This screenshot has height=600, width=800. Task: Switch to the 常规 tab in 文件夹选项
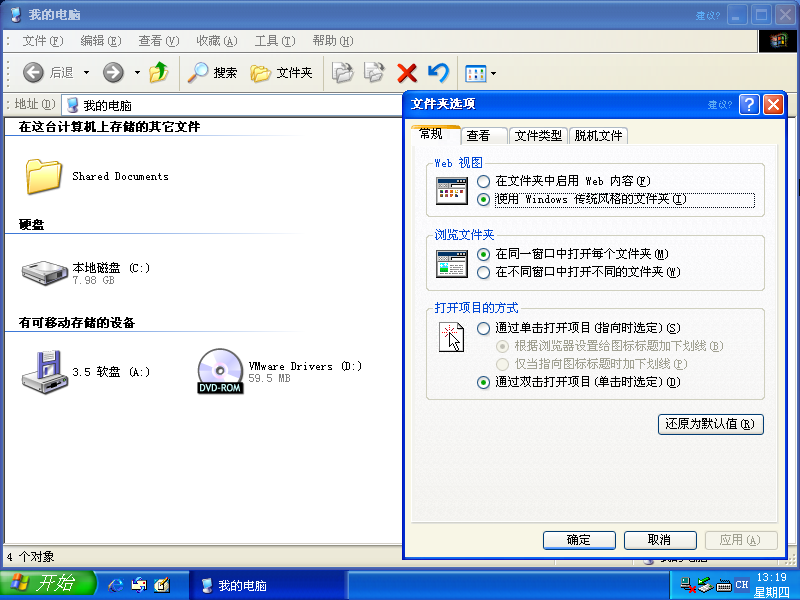436,134
